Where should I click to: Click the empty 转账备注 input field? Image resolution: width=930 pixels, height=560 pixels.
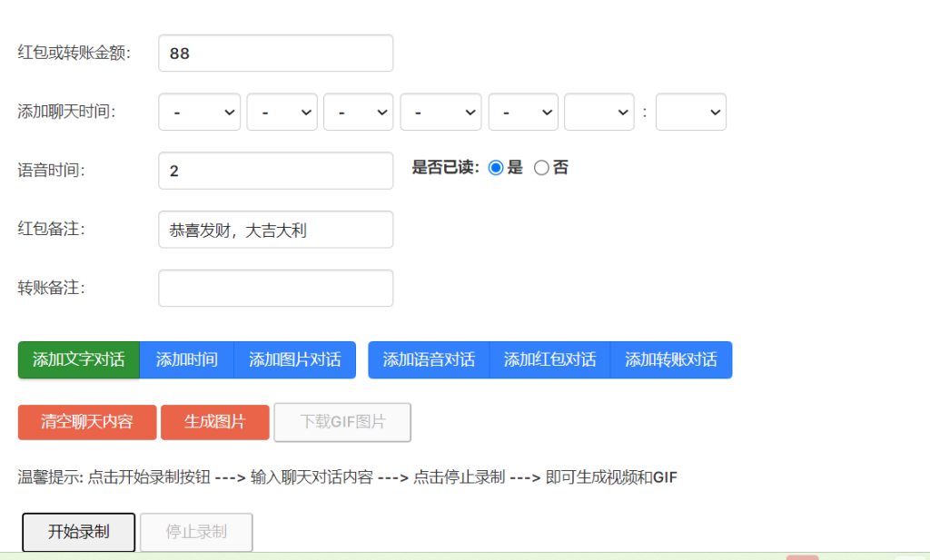pos(275,288)
